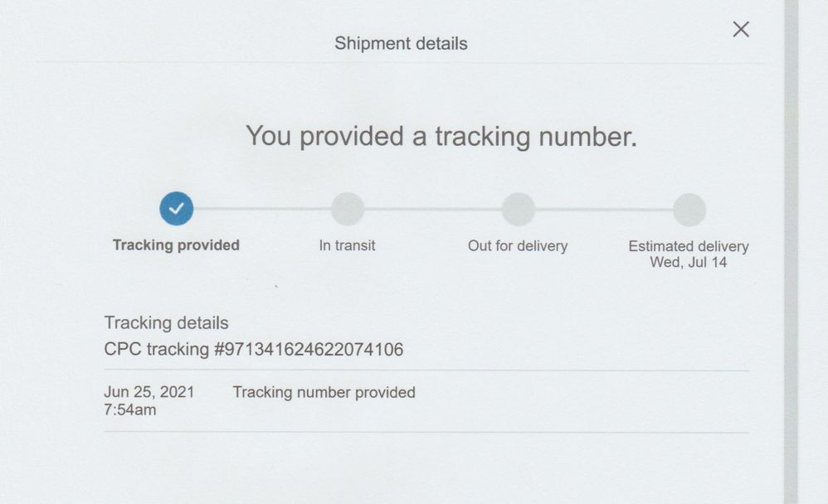Click the Wed, Jul 14 delivery date
828x504 pixels.
click(x=689, y=262)
